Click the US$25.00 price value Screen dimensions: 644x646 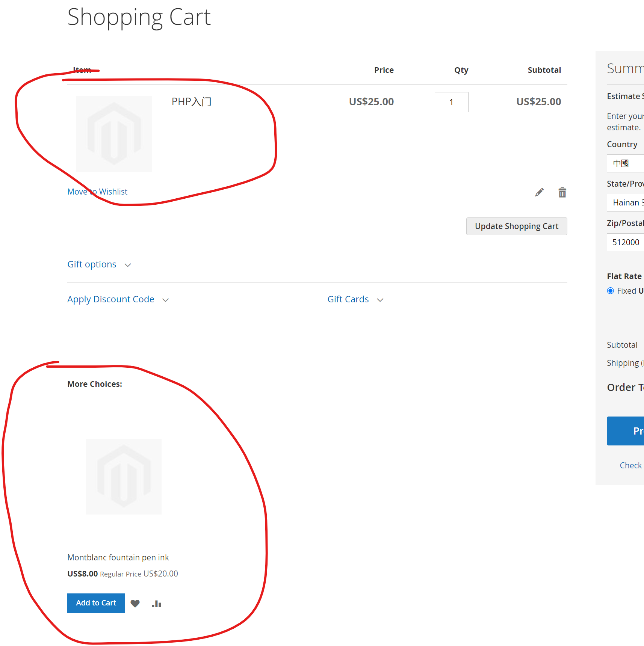371,102
